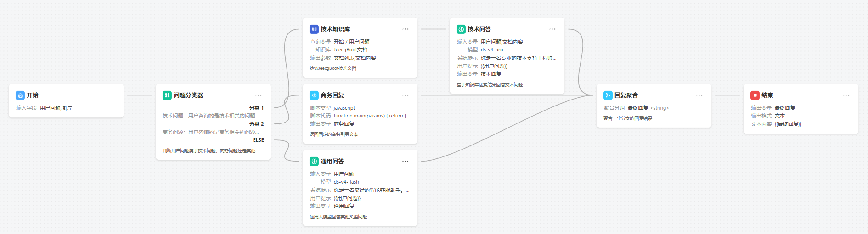The width and height of the screenshot is (868, 234).
Task: Click 开始 / 用户问题 query variable value
Action: pyautogui.click(x=351, y=42)
